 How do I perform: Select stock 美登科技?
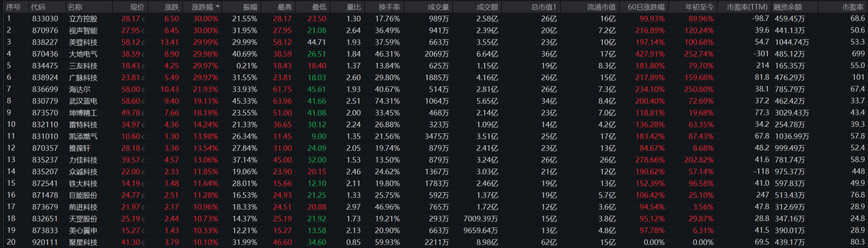(83, 42)
